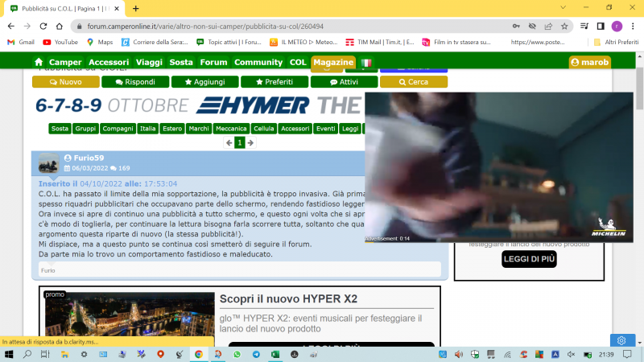Screen dimensions: 644x362
Task: Open taskbar search magnifier
Action: click(27, 354)
